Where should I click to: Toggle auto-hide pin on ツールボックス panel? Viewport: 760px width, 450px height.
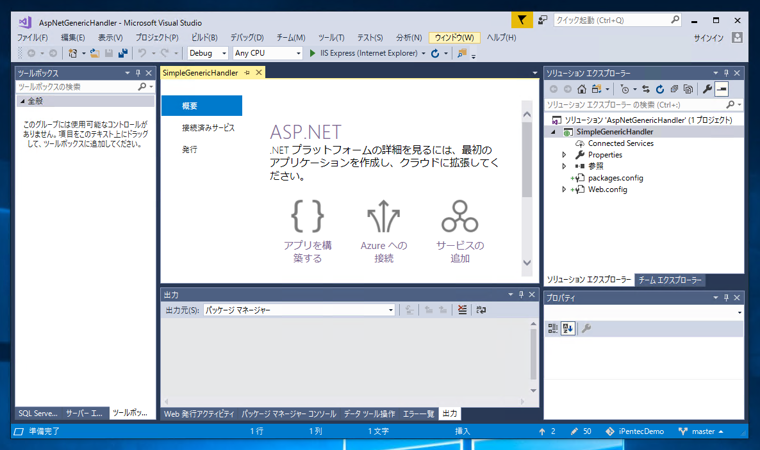click(x=138, y=73)
